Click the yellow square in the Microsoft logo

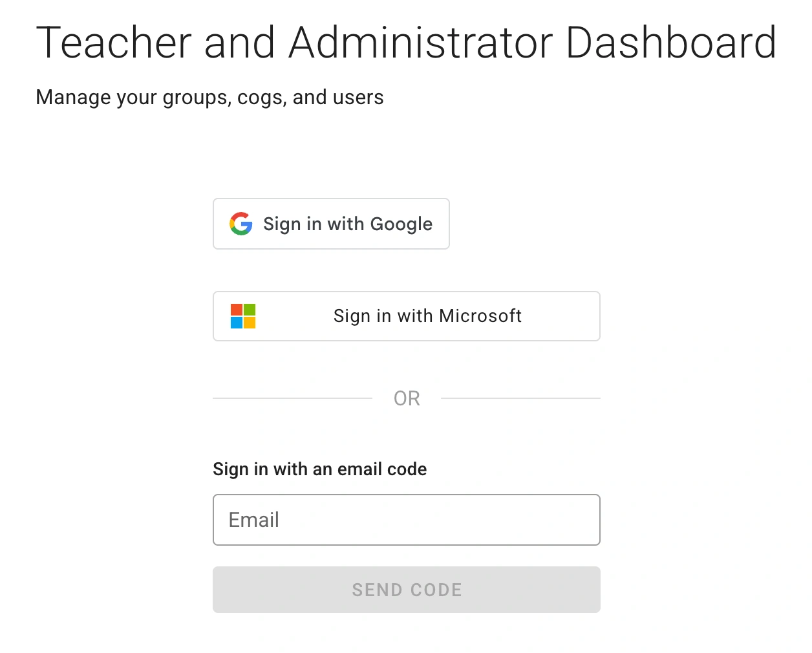click(250, 323)
